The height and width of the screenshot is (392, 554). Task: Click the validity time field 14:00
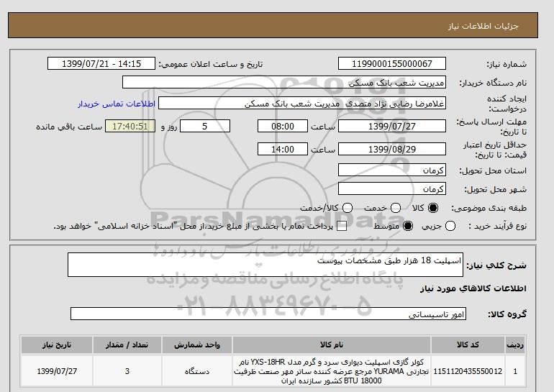(x=283, y=149)
